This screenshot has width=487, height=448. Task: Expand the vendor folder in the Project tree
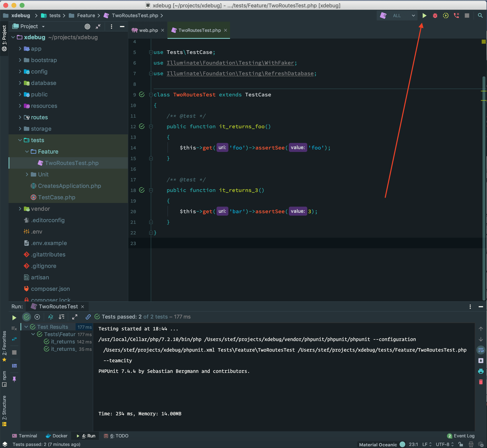coord(20,208)
